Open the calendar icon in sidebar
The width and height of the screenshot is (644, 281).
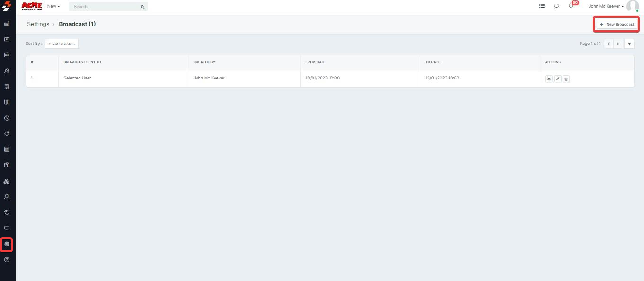(x=7, y=55)
